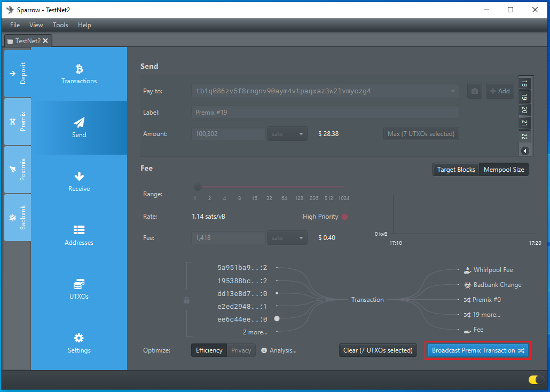Select input ee6c44ee..:0

242,319
